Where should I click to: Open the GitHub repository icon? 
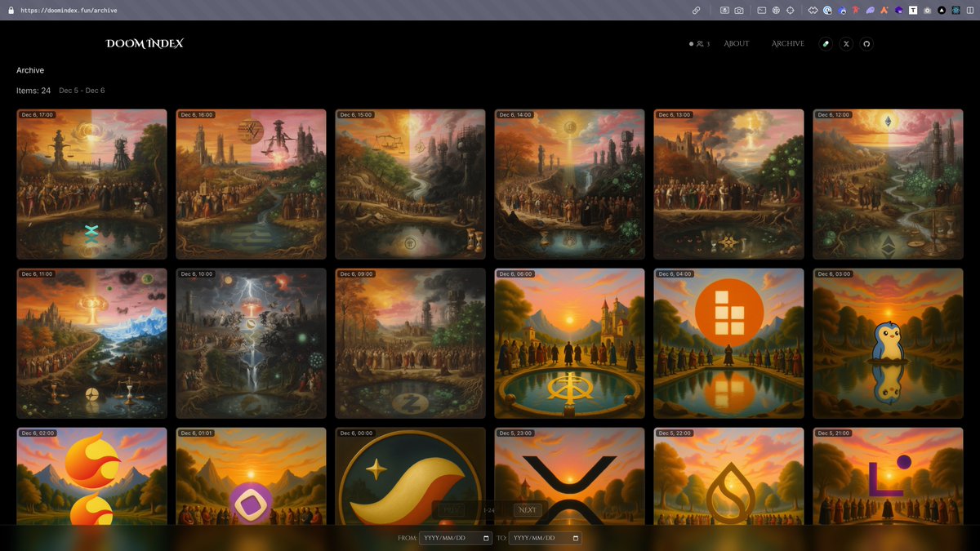(x=867, y=44)
